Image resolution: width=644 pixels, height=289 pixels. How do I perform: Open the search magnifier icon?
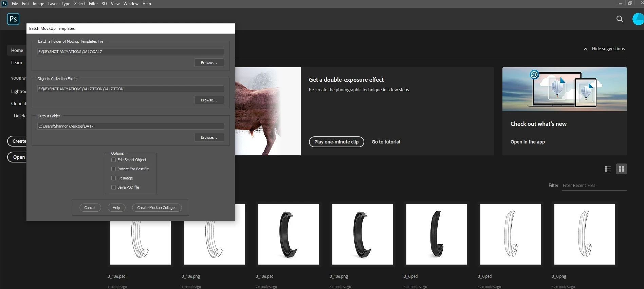[x=620, y=19]
